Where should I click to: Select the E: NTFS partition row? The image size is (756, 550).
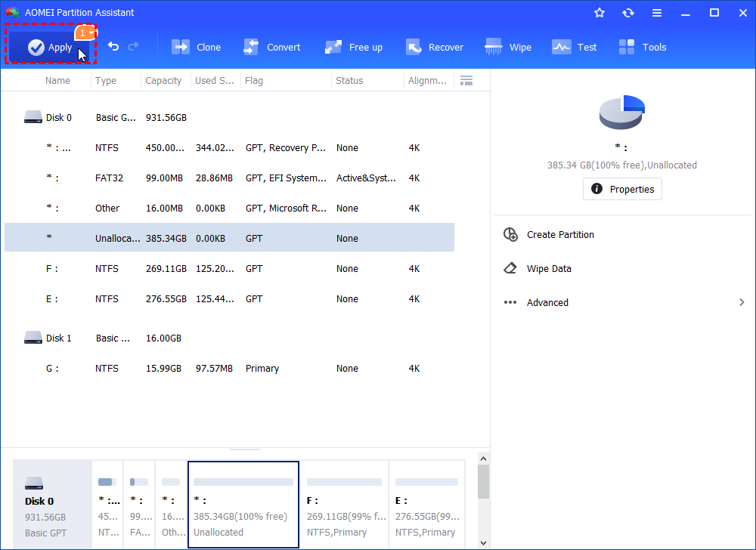click(230, 299)
